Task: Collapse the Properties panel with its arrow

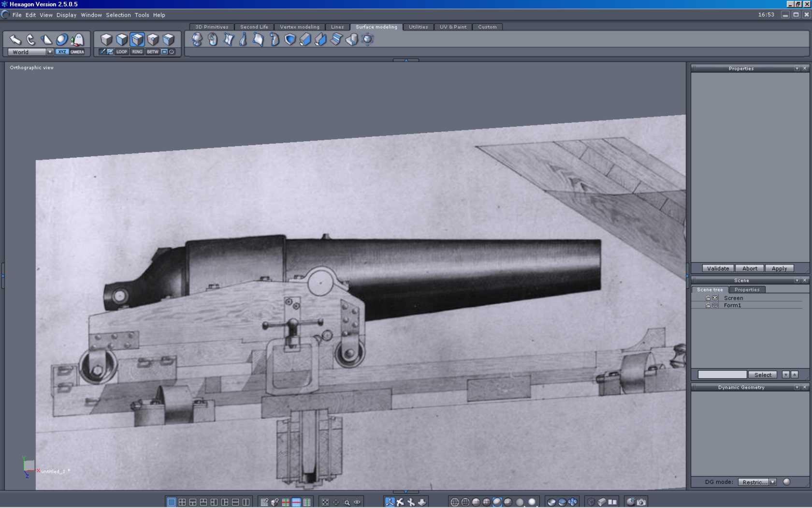Action: pos(797,69)
